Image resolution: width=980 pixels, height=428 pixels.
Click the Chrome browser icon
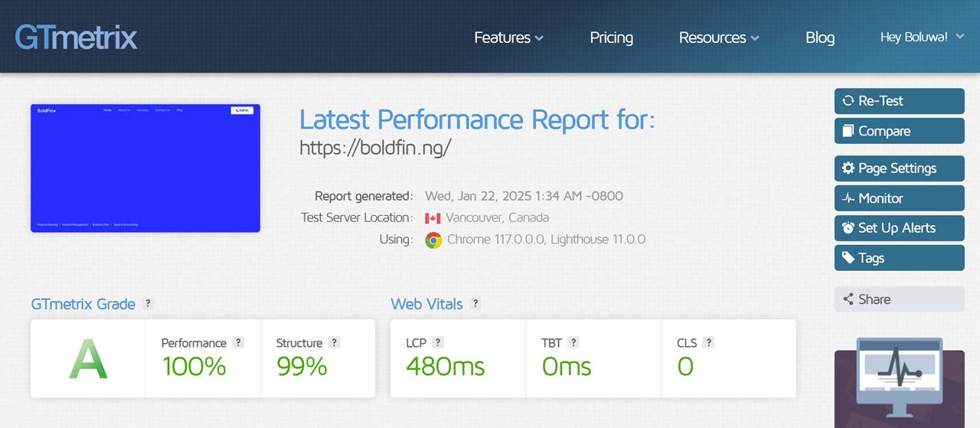[433, 240]
